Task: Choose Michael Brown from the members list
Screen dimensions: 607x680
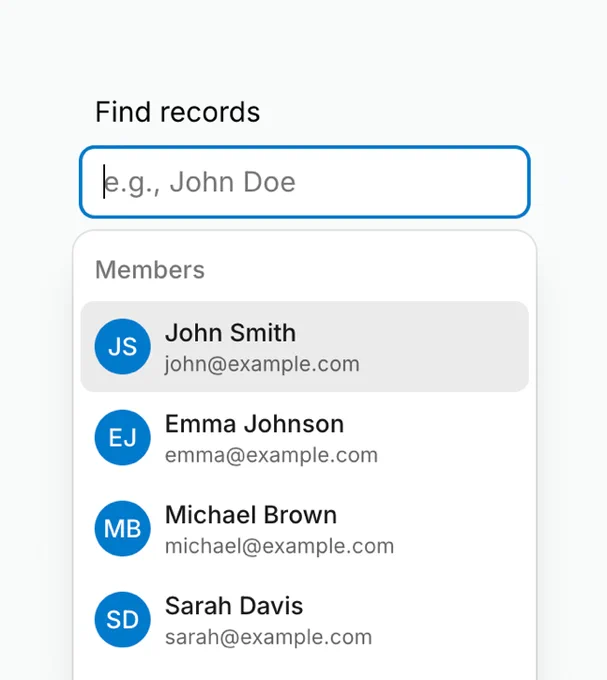Action: point(304,529)
